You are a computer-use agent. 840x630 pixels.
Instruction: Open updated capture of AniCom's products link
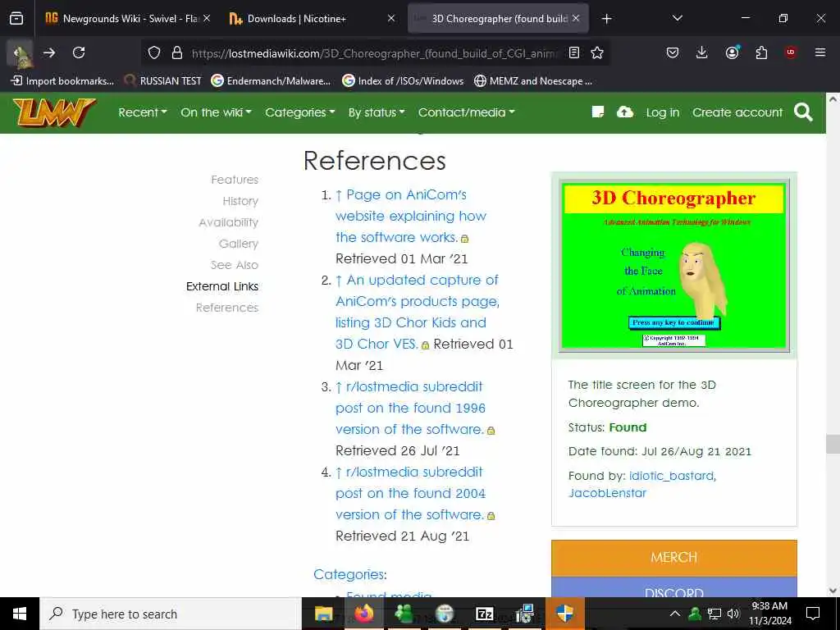[418, 312]
